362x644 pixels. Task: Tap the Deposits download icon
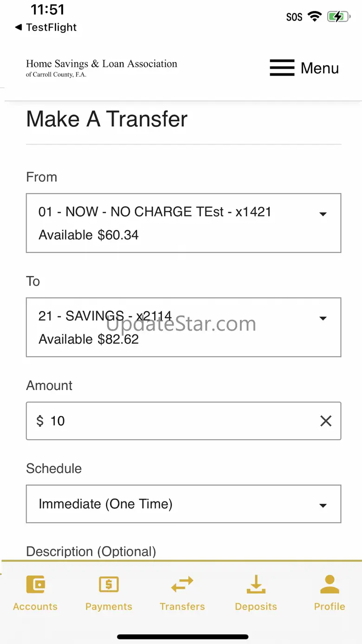click(256, 584)
